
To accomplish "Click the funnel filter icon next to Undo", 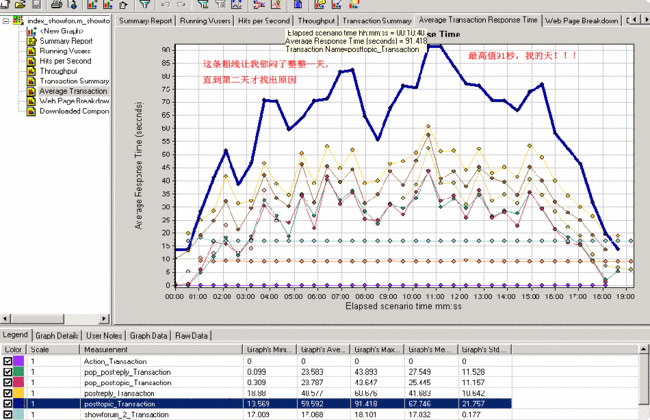I will pos(144,4).
